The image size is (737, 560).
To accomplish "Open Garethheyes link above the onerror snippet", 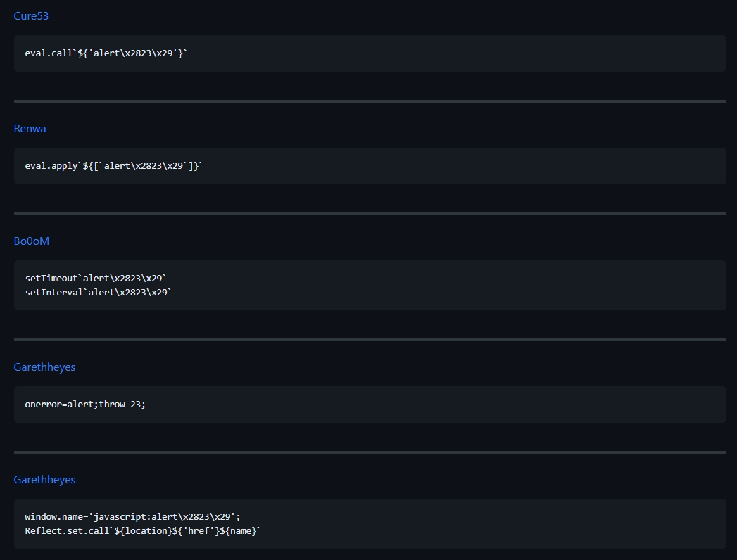I will [x=44, y=367].
